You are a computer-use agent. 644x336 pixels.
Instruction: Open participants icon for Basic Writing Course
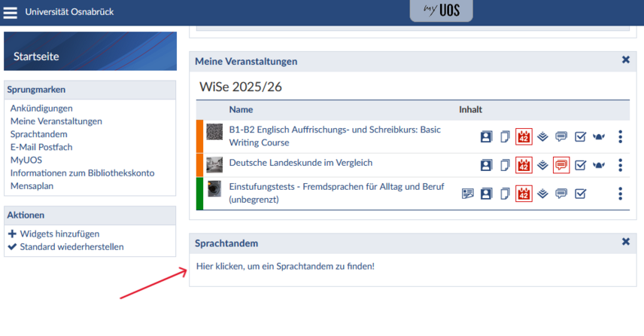(486, 137)
